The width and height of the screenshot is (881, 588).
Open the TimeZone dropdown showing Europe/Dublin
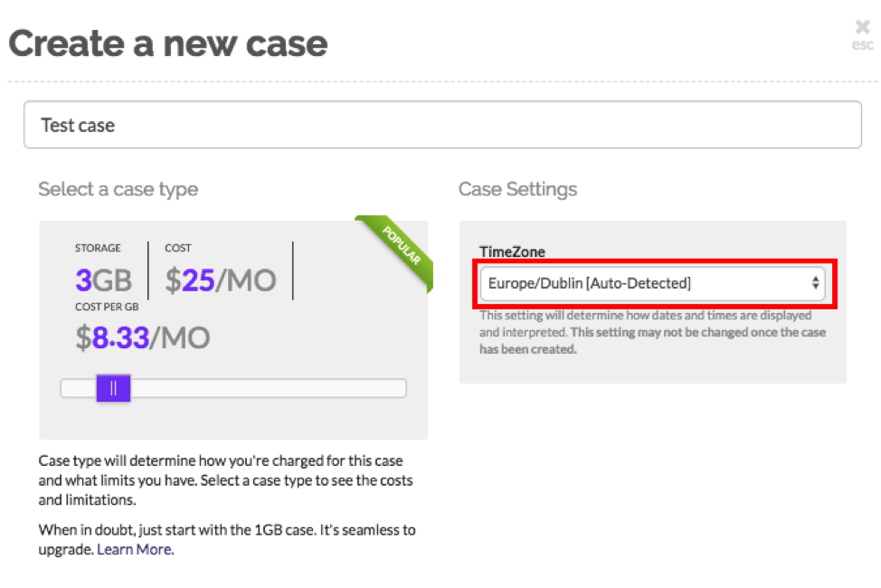pos(651,282)
